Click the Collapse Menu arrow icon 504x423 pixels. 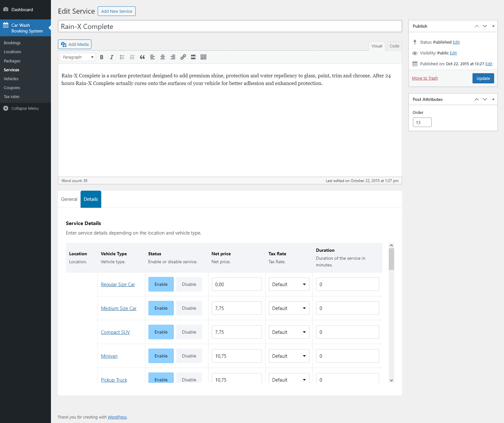[x=6, y=108]
